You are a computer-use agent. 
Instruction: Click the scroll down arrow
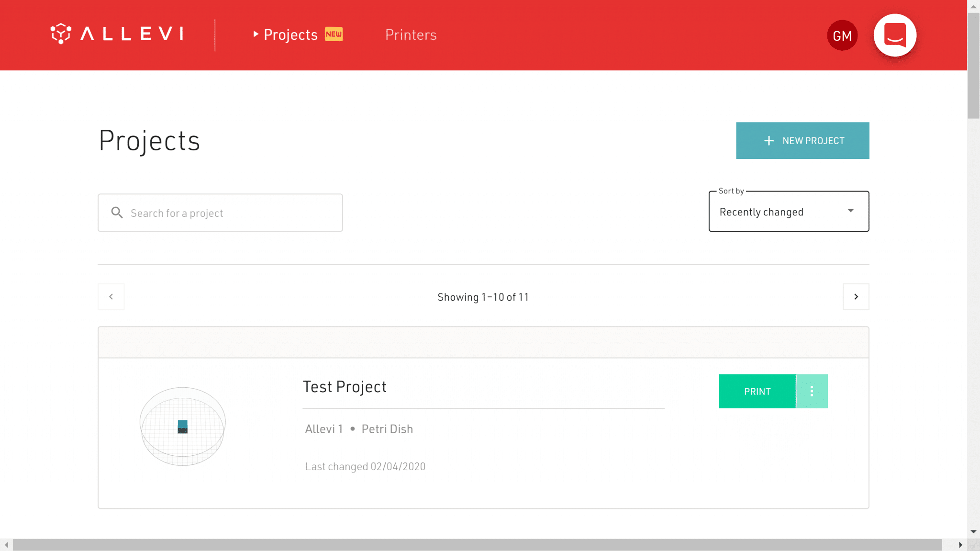(x=973, y=532)
